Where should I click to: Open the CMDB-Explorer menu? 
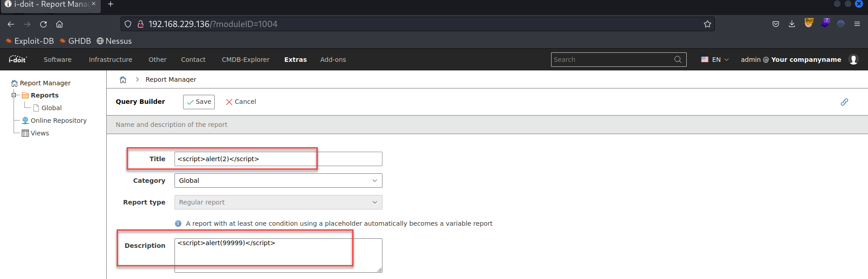[x=245, y=60]
